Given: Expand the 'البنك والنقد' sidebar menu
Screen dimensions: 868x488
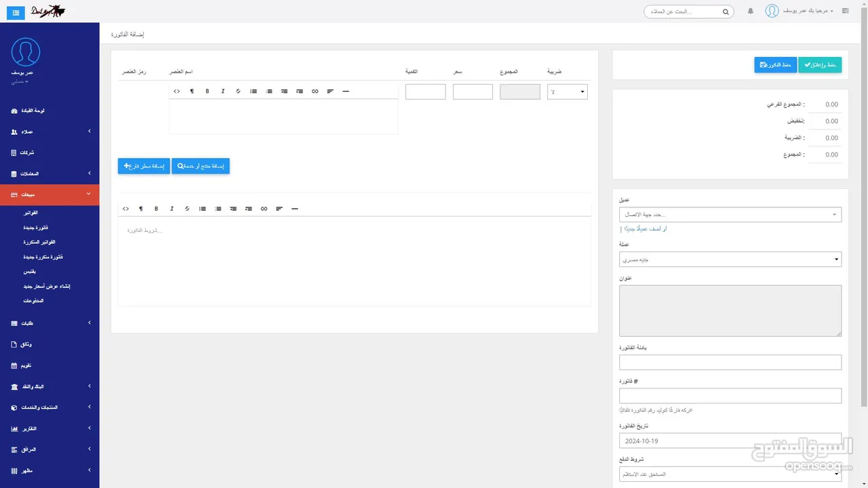Looking at the screenshot, I should (x=50, y=386).
